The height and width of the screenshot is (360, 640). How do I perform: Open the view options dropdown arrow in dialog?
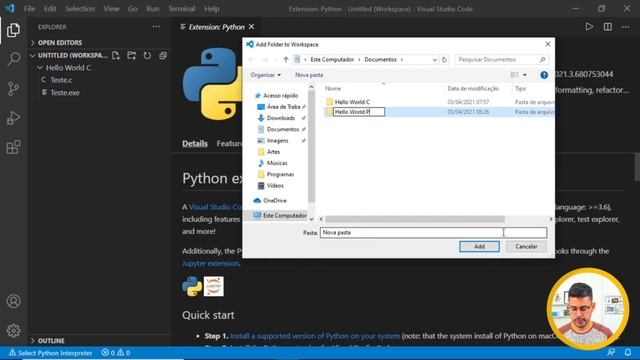524,75
